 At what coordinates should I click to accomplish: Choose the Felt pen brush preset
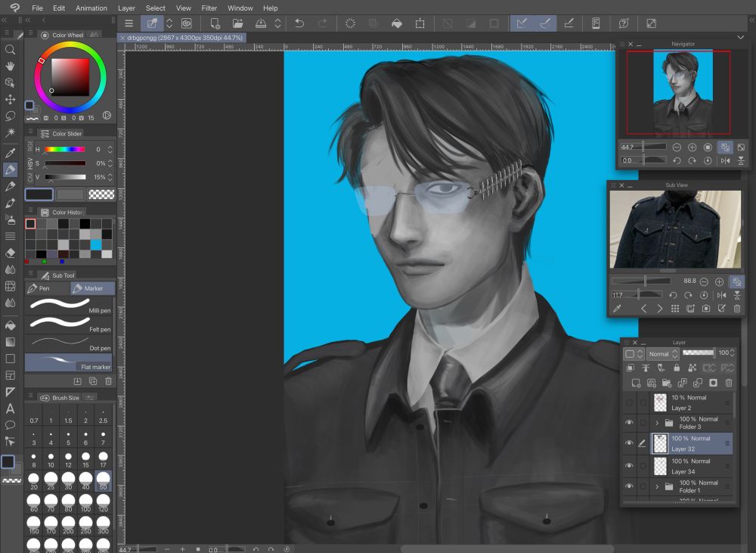(x=69, y=324)
